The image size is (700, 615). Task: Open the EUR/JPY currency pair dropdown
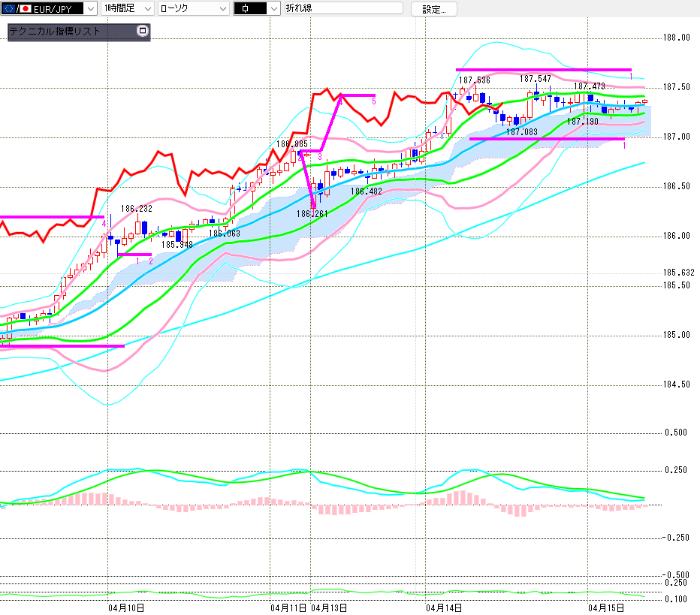tap(90, 8)
